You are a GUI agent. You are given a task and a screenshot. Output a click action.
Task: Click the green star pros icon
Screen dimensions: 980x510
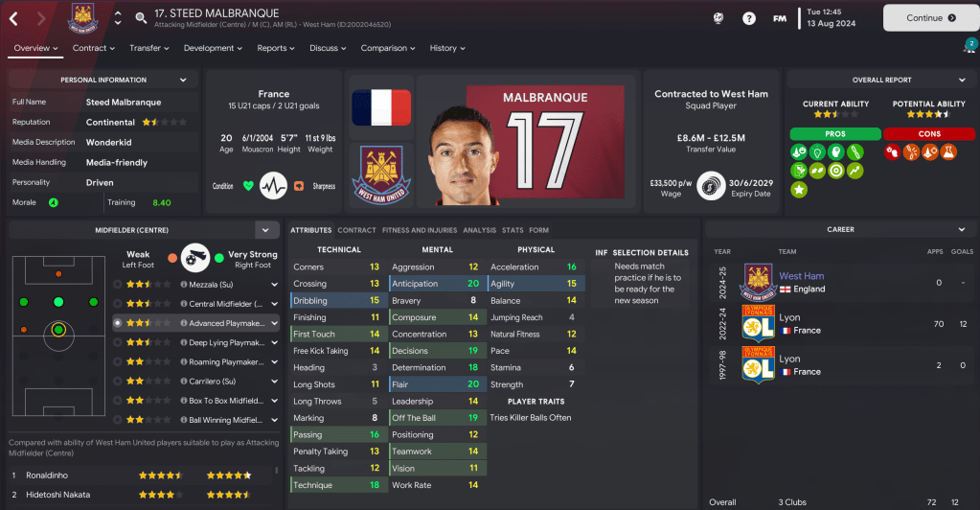799,190
